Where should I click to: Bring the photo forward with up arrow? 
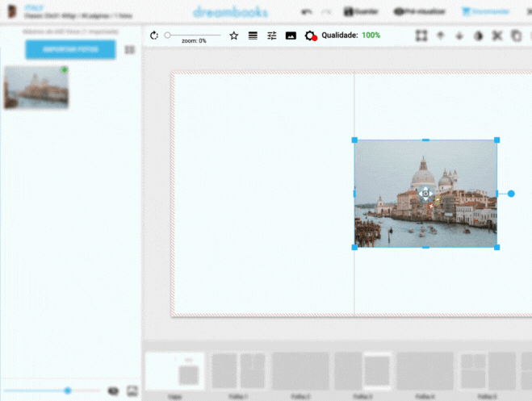point(440,36)
